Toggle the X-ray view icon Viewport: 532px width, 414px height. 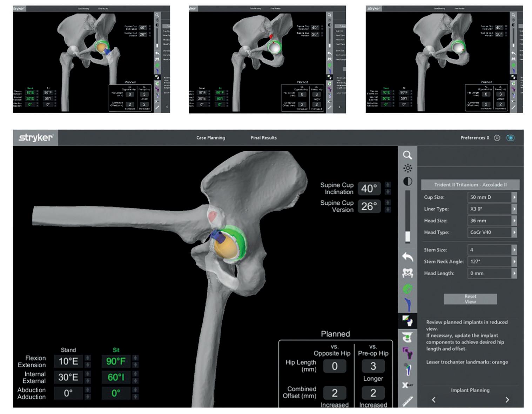point(408,385)
